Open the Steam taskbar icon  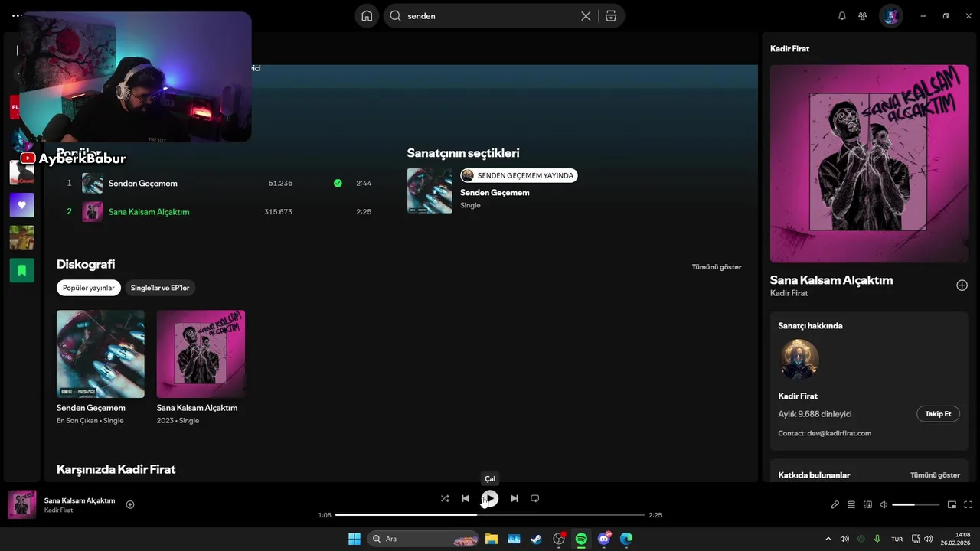(x=536, y=539)
